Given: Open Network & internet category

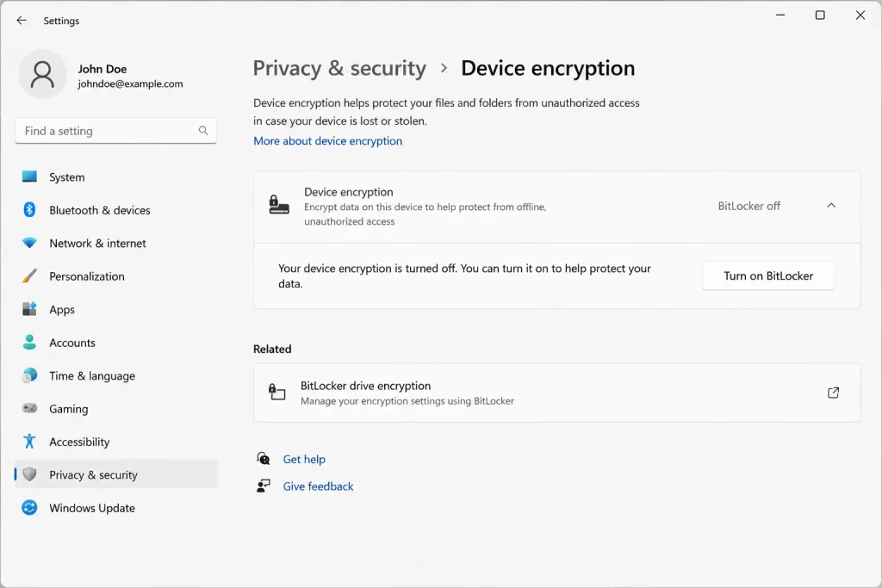Looking at the screenshot, I should tap(116, 244).
